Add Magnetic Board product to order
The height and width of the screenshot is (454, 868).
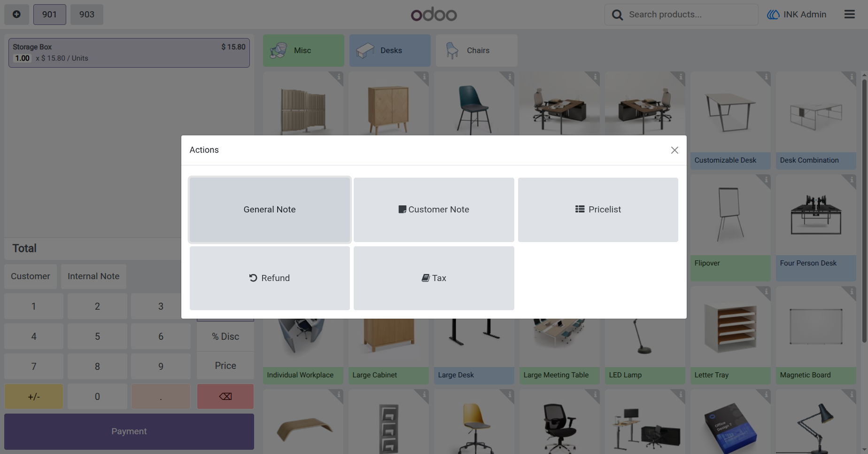[816, 336]
